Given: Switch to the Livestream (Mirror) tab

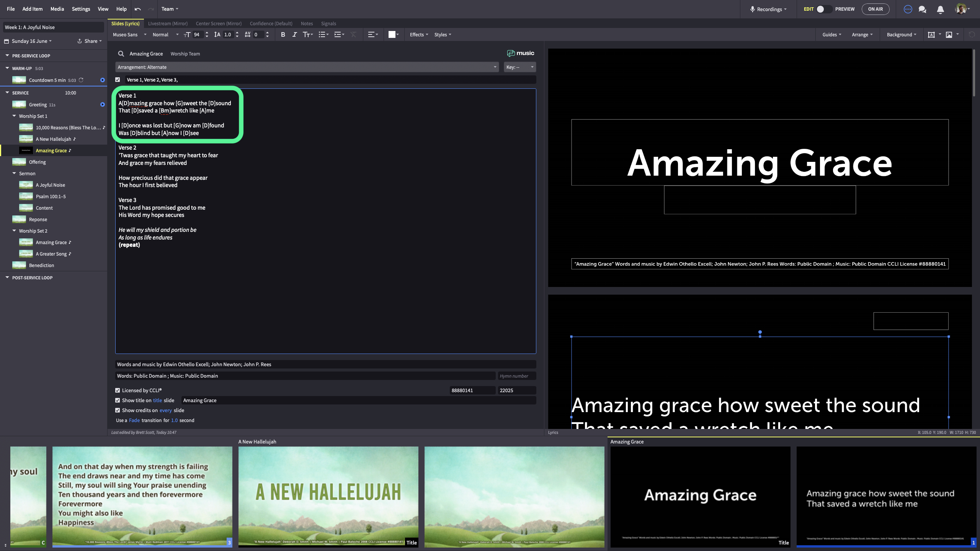Looking at the screenshot, I should point(168,24).
